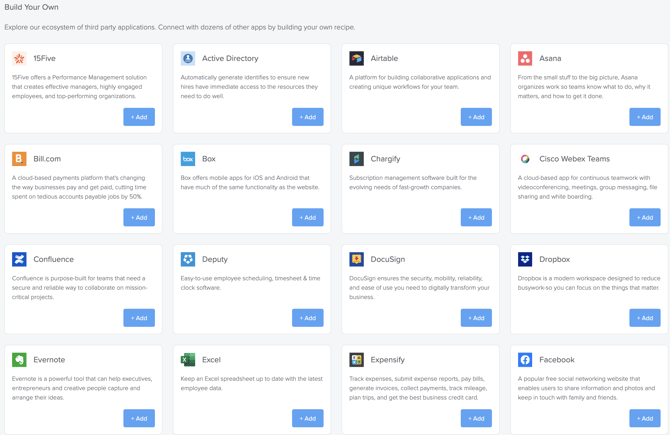Click the Bill.com logo icon

click(x=19, y=159)
